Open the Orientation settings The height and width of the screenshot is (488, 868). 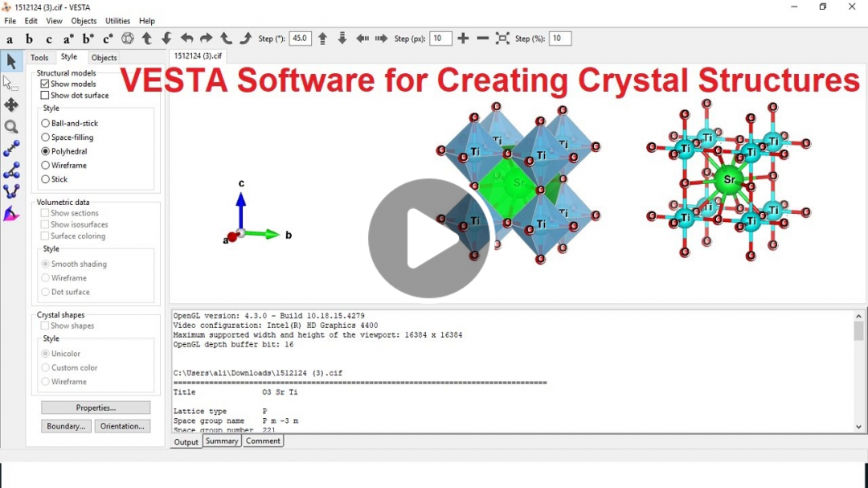click(x=122, y=426)
